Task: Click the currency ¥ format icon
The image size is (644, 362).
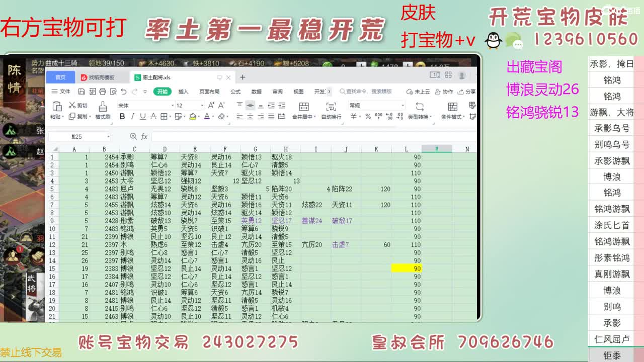Action: pos(354,117)
